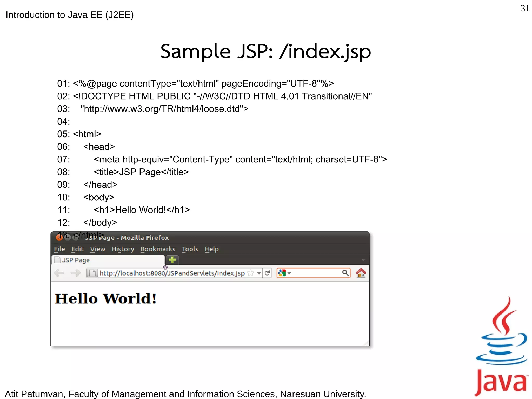Click the Google search engine icon
Viewport: 532px width, 399px height.
282,273
